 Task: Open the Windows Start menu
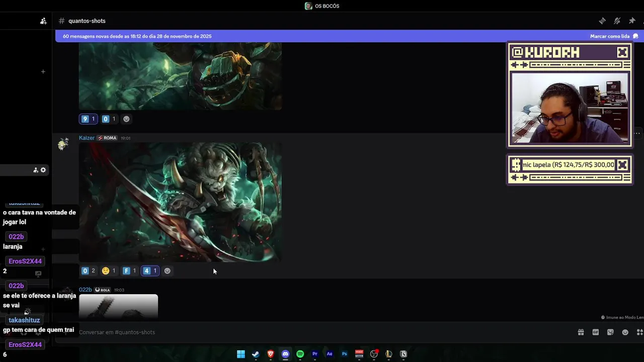point(241,354)
